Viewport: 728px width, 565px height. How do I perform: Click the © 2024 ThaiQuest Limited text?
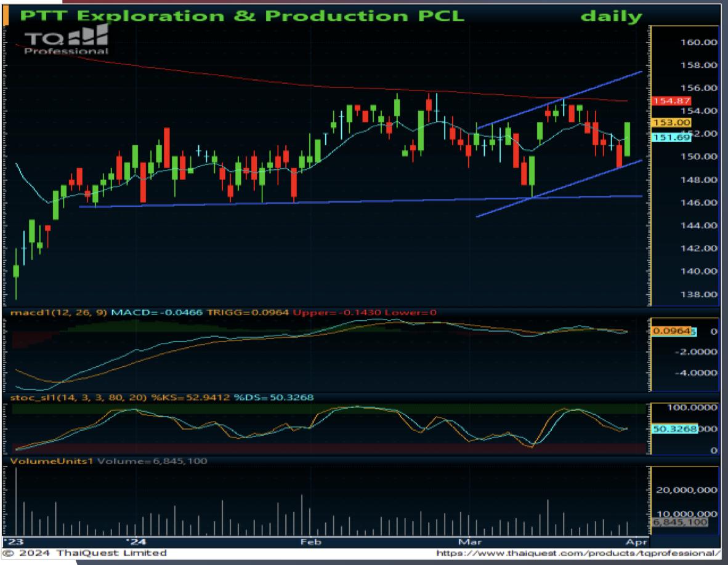[x=84, y=553]
